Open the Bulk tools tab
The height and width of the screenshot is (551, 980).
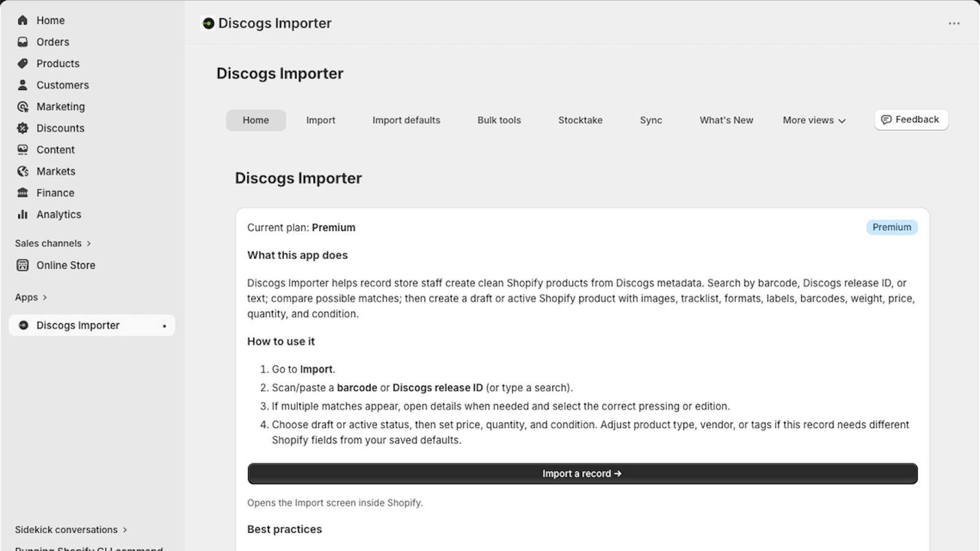[499, 120]
